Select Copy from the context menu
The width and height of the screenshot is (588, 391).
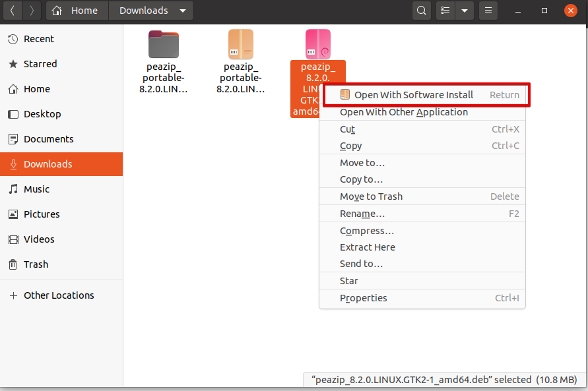point(422,146)
